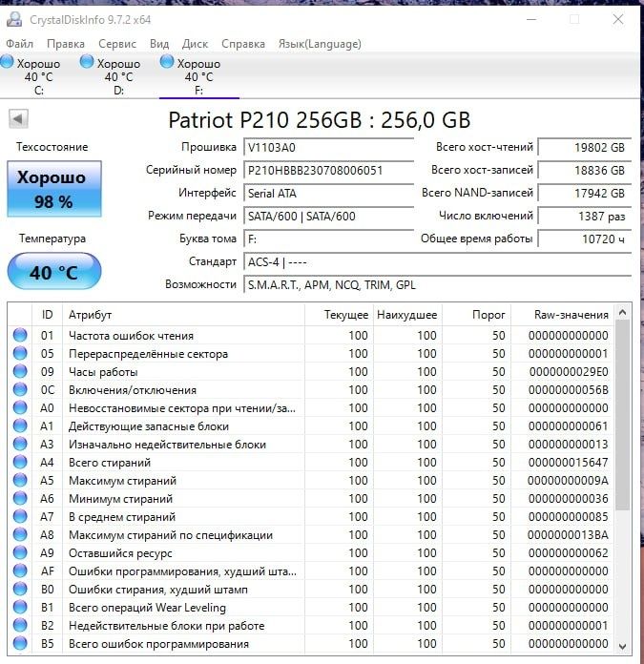Click the previous disk arrow button
644x664 pixels.
18,119
